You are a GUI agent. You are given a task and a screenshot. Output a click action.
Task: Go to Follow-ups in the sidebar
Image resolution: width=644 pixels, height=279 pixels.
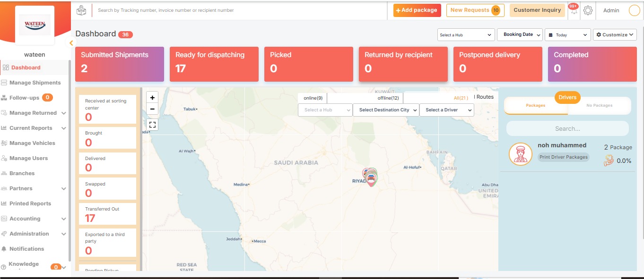pos(24,98)
